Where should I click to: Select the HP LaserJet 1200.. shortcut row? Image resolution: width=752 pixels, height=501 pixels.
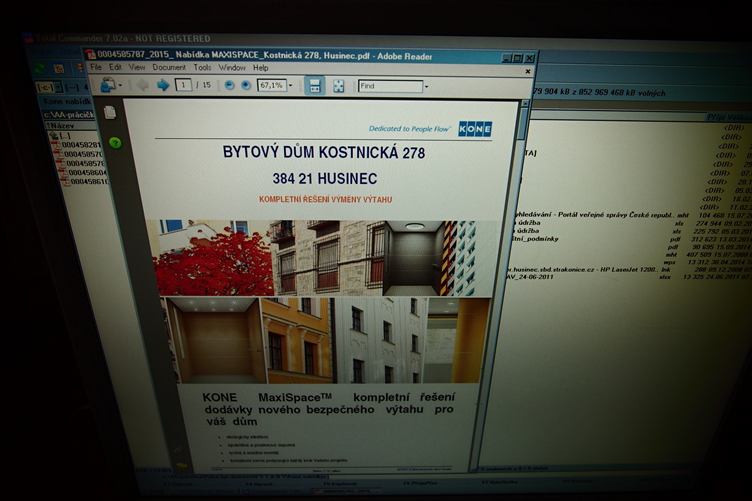pos(628,269)
